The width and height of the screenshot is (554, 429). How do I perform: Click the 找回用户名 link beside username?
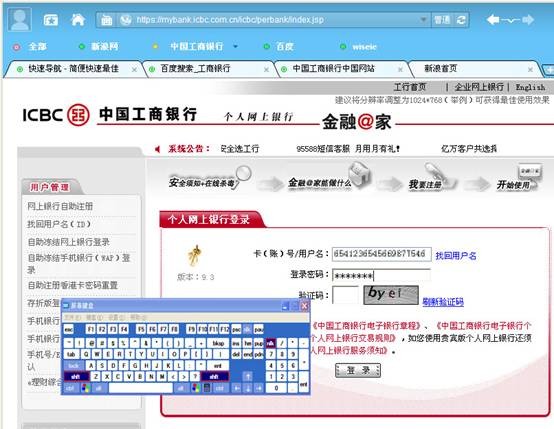point(456,256)
